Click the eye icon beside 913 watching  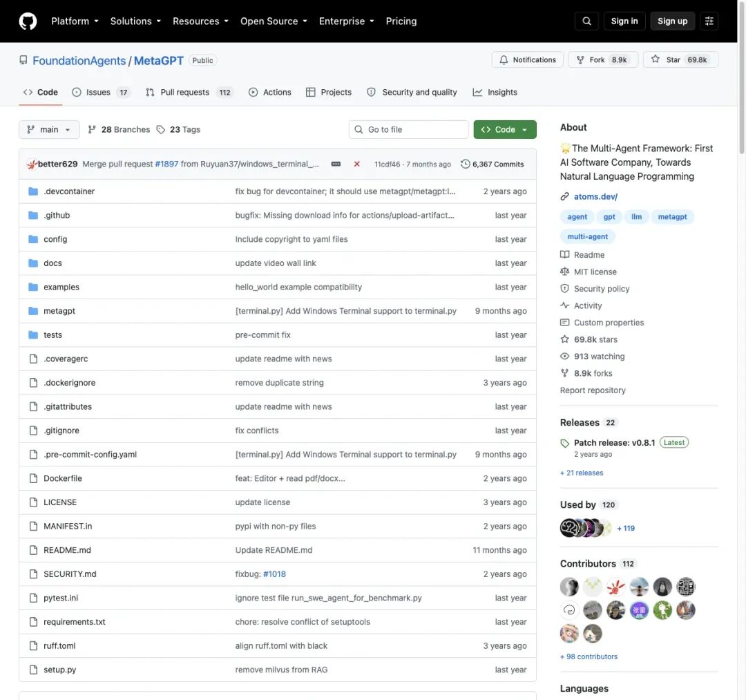[x=564, y=356]
